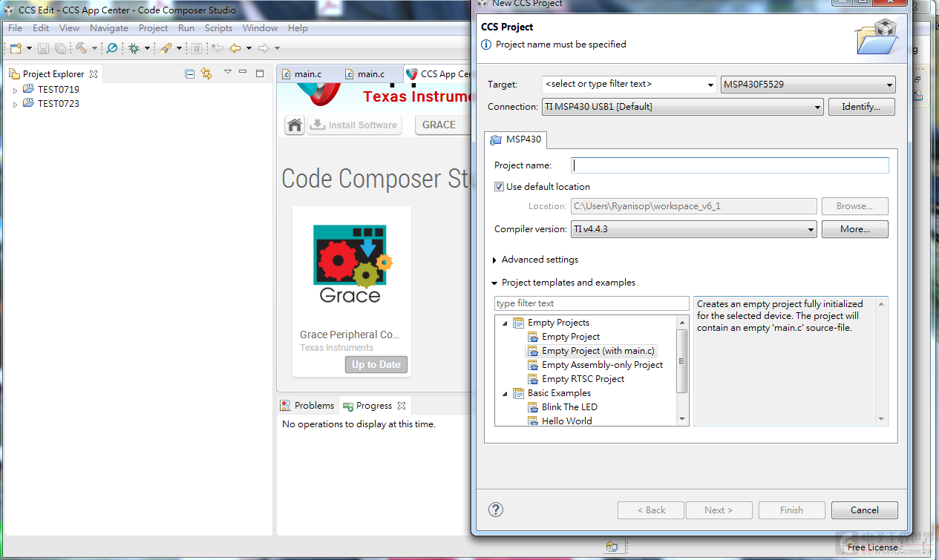The height and width of the screenshot is (560, 939).
Task: Click the Debug bug icon in toolbar
Action: [134, 48]
